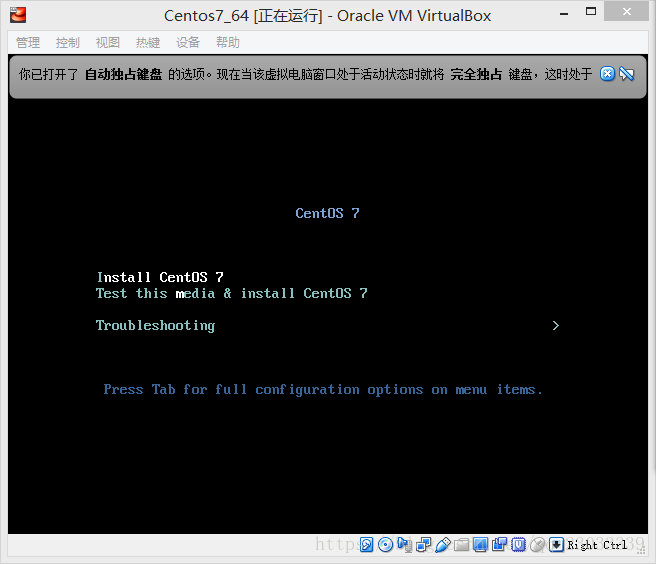Open the optical disc status icon

click(385, 544)
